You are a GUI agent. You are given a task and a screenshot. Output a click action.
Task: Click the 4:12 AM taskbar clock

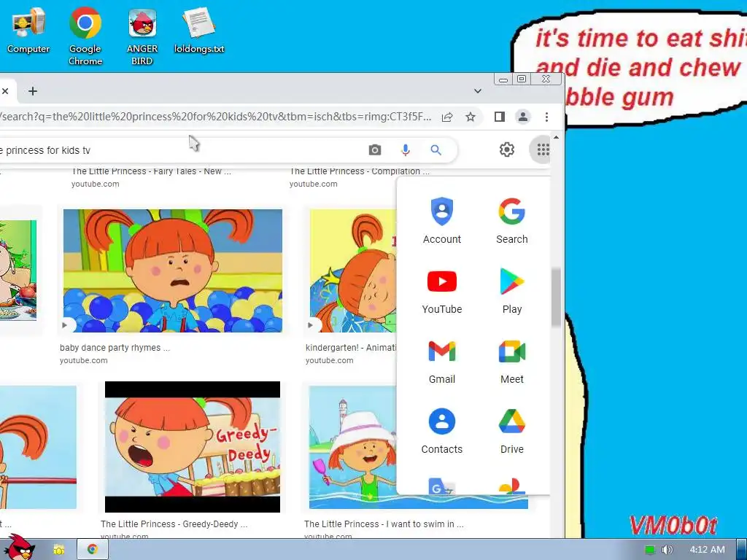coord(707,550)
